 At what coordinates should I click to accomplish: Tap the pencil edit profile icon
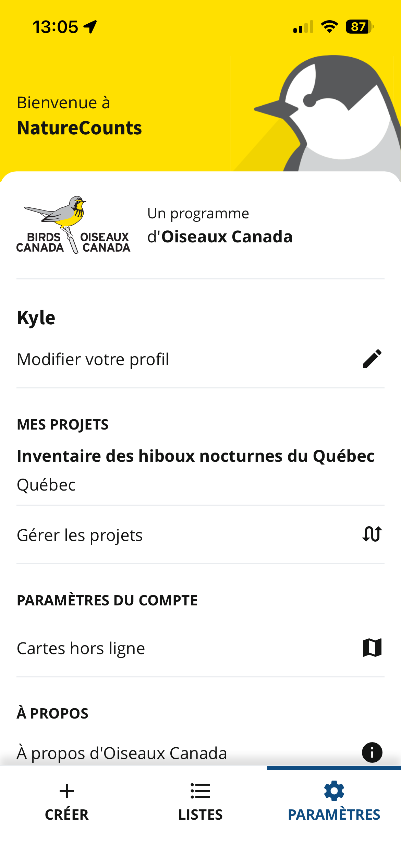coord(372,359)
